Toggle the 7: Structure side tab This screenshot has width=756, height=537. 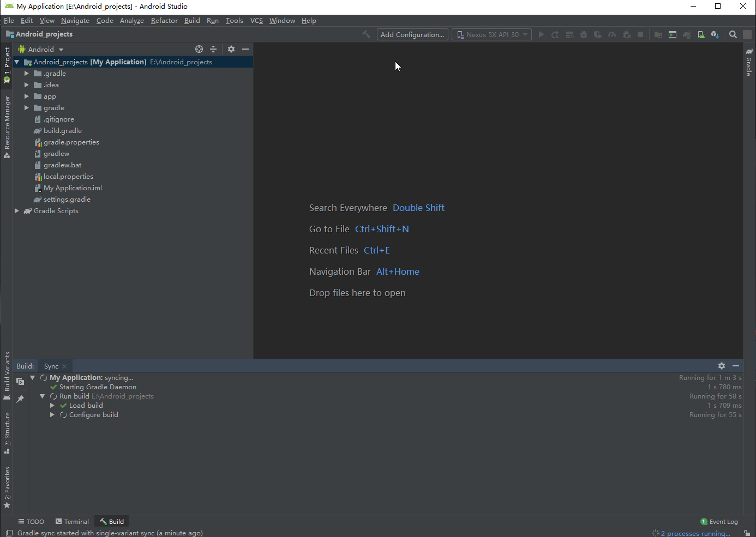(x=7, y=433)
